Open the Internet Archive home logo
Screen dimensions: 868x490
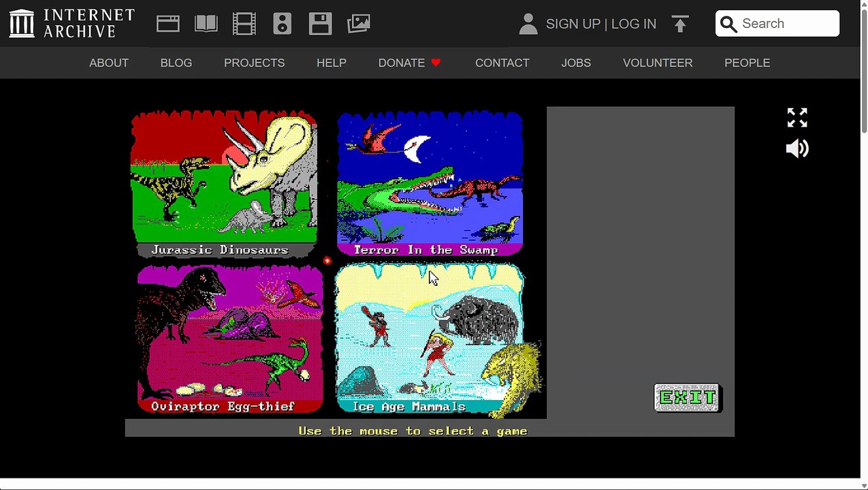72,23
